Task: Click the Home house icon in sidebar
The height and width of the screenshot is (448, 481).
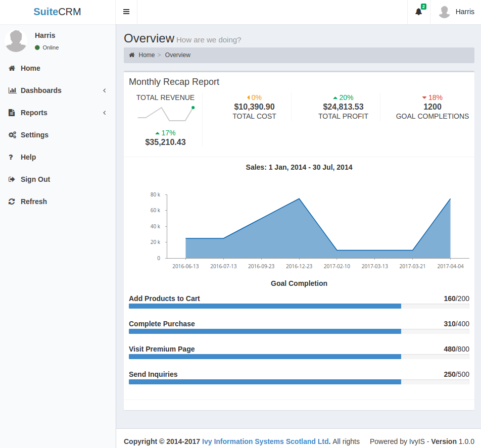Action: click(12, 68)
